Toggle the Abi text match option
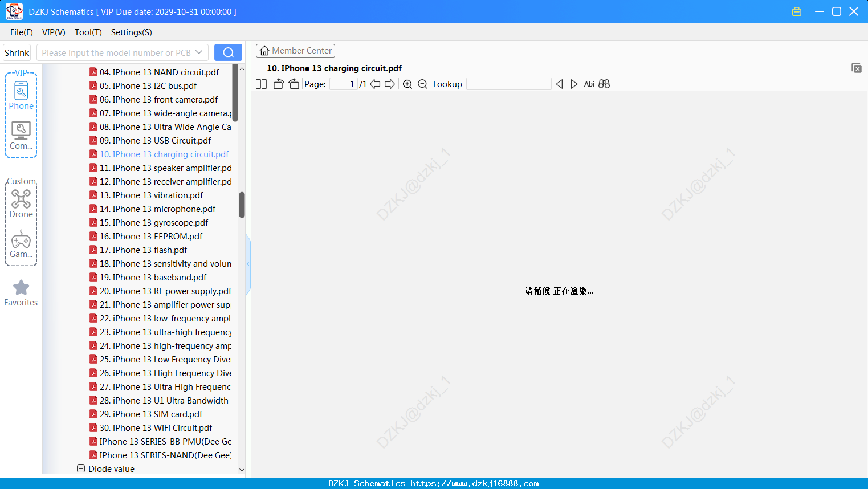This screenshot has height=489, width=868. 589,84
